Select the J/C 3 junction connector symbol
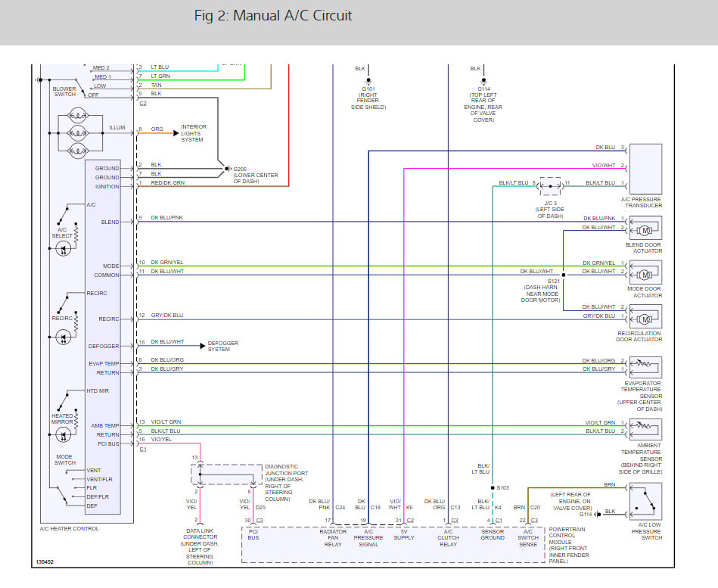Image resolution: width=718 pixels, height=588 pixels. 550,186
